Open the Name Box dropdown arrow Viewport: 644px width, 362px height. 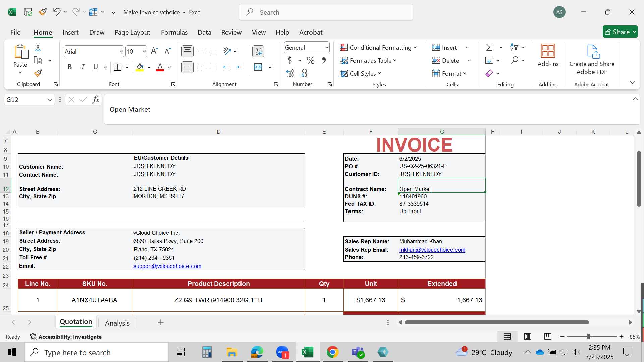50,100
